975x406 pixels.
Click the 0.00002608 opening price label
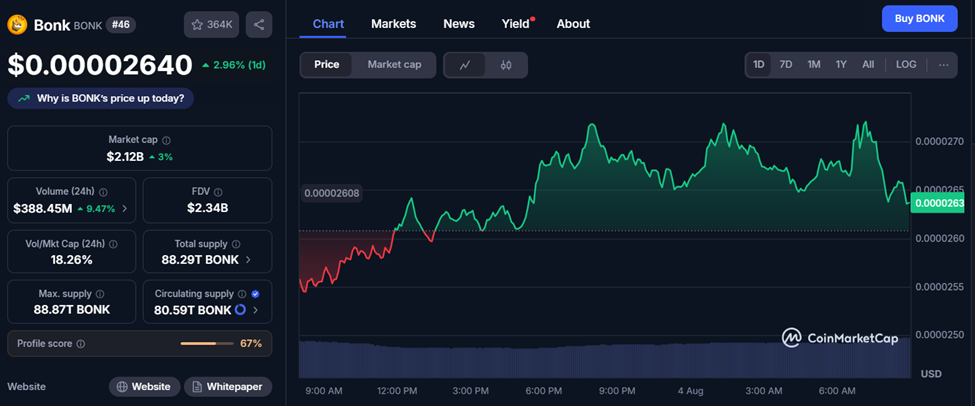331,193
